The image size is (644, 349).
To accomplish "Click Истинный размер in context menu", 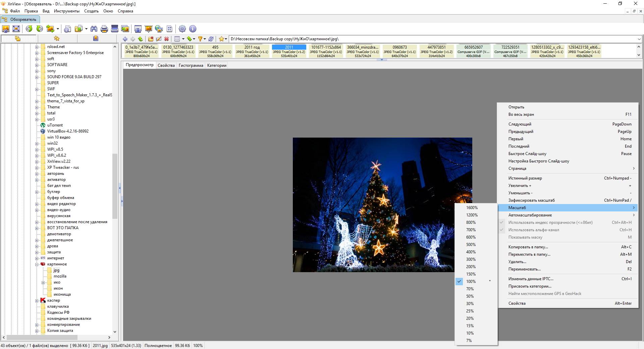I will pos(568,178).
